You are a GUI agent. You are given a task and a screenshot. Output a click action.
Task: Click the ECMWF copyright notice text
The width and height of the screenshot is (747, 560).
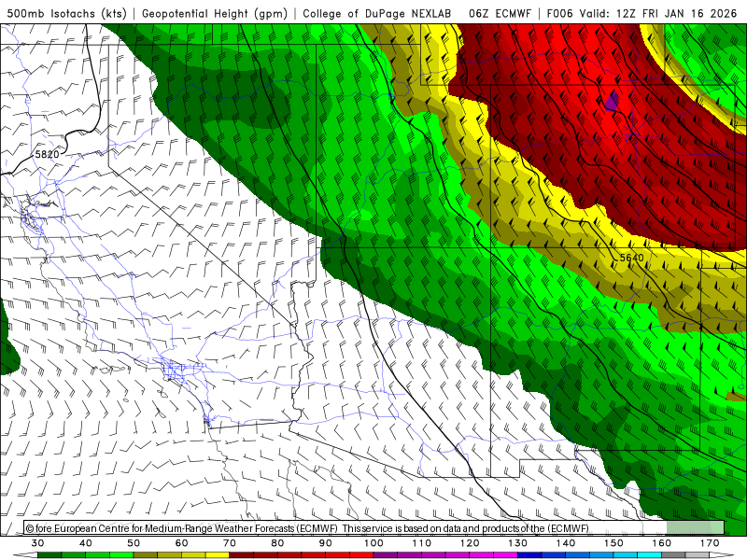point(307,528)
